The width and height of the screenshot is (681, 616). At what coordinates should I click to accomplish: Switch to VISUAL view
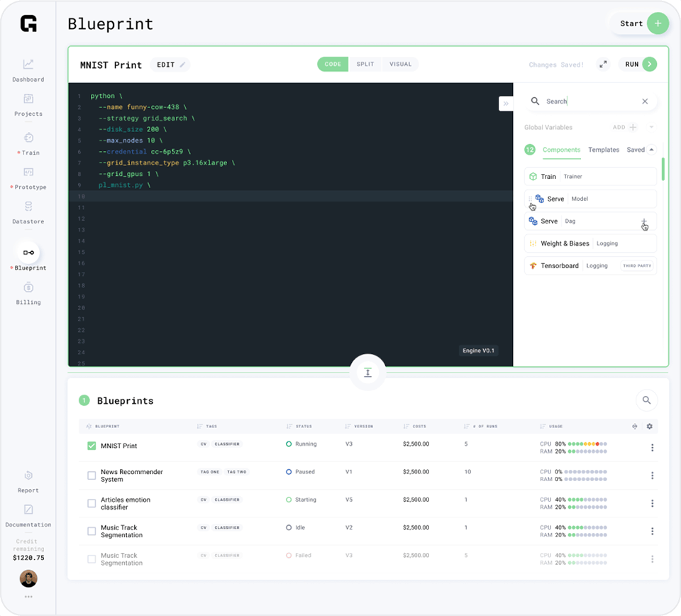coord(400,65)
